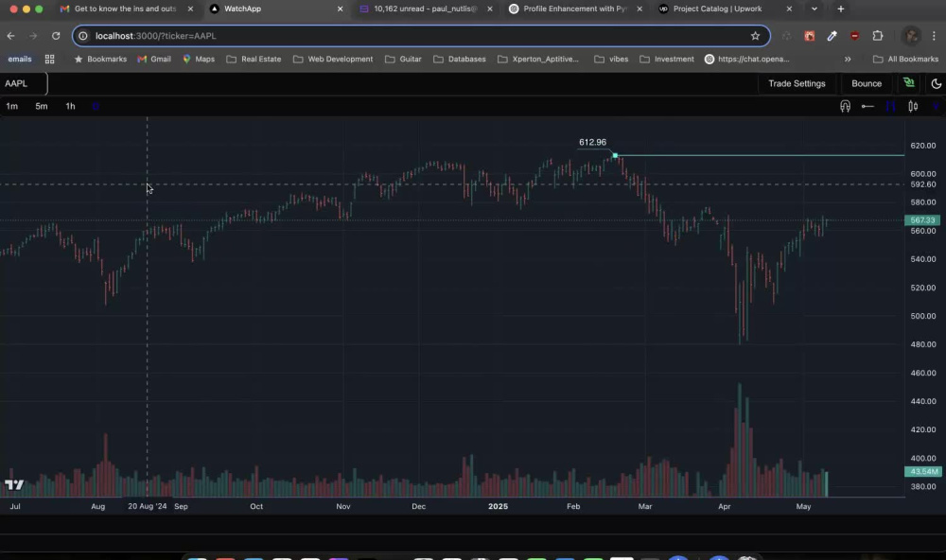Click the 567.33 current price label
Viewport: 946px width, 560px height.
pyautogui.click(x=922, y=220)
